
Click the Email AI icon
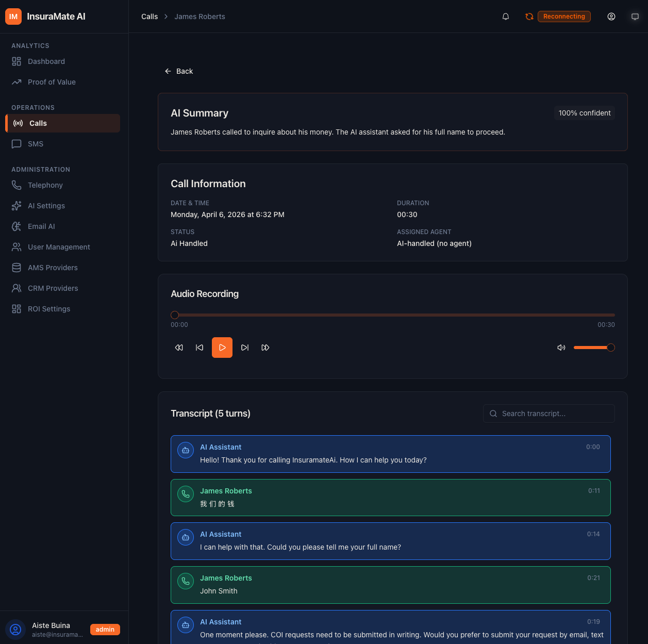click(x=16, y=226)
